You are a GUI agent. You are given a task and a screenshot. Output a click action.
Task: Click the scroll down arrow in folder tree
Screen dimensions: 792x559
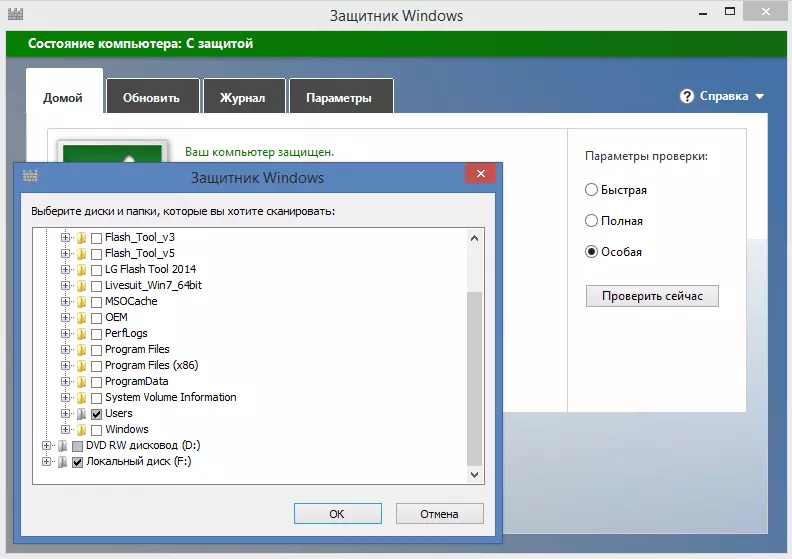(474, 475)
